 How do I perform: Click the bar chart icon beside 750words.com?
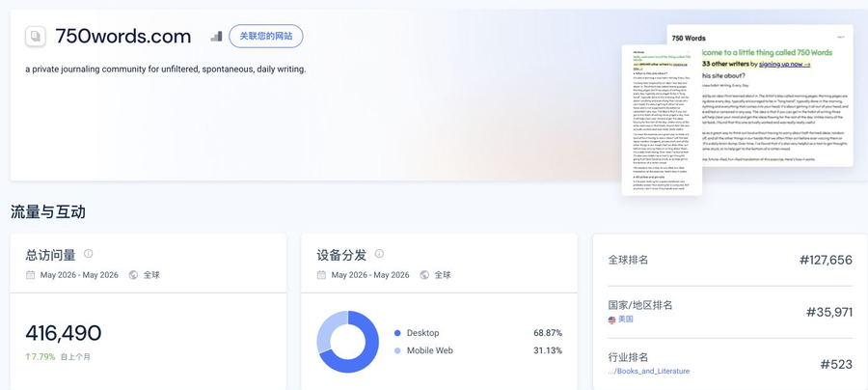[216, 37]
